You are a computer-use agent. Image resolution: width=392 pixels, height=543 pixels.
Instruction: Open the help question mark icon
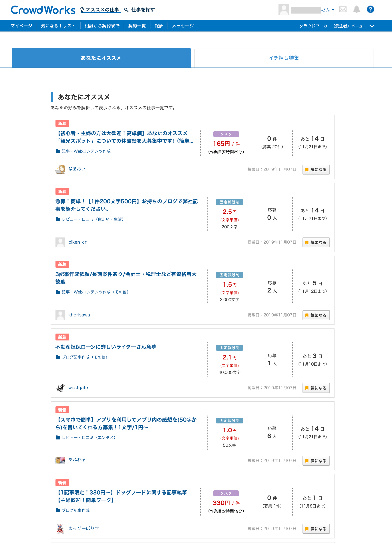(370, 9)
